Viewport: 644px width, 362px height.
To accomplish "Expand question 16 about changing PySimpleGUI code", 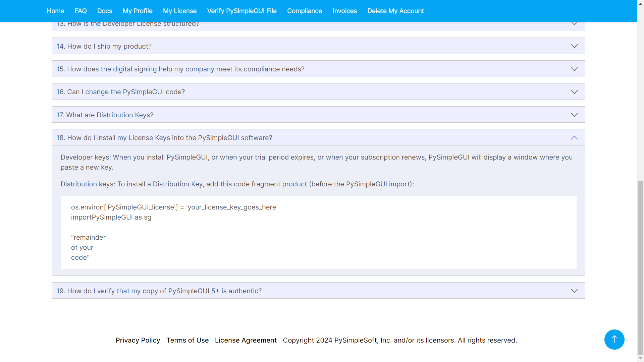I will pos(318,92).
